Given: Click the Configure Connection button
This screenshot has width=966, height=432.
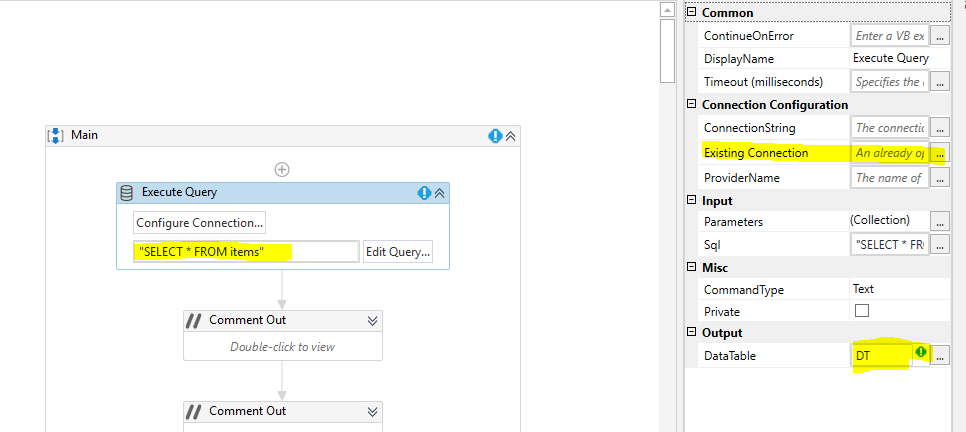Looking at the screenshot, I should click(x=200, y=222).
